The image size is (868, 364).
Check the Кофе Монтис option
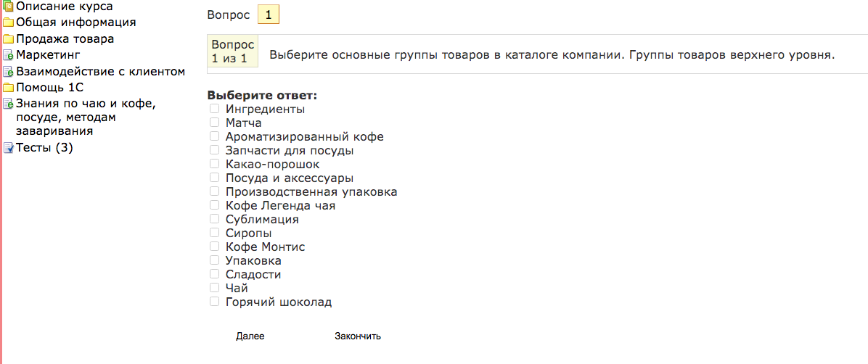213,246
